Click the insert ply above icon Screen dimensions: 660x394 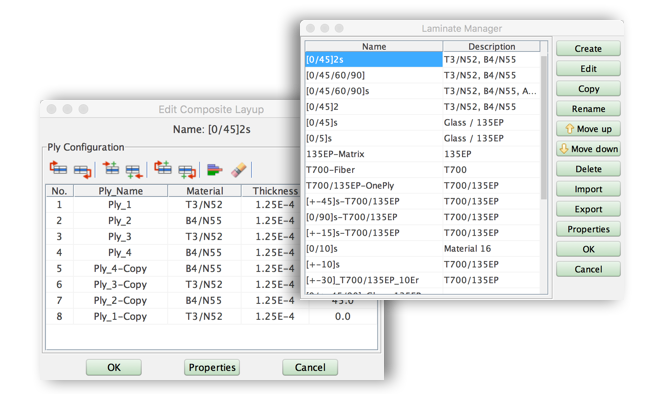pyautogui.click(x=111, y=168)
